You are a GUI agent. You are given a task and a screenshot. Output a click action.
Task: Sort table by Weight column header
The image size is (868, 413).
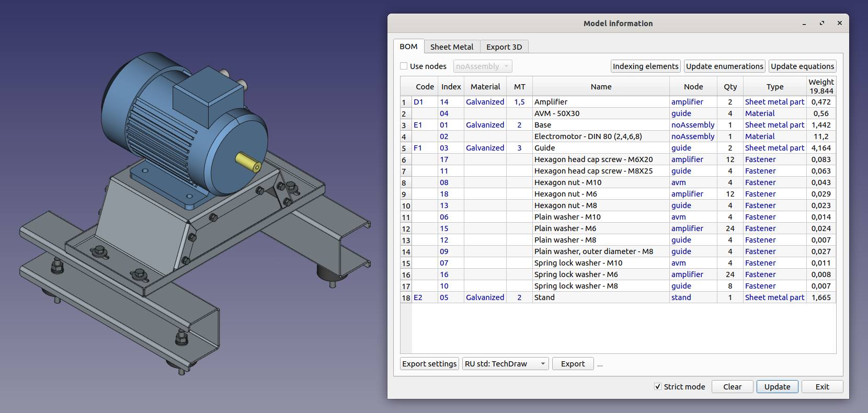(821, 86)
